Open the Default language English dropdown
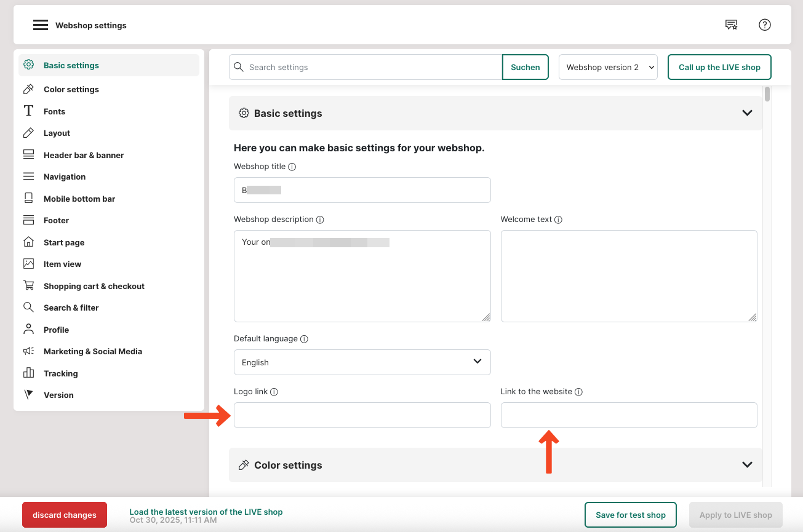 pos(362,362)
